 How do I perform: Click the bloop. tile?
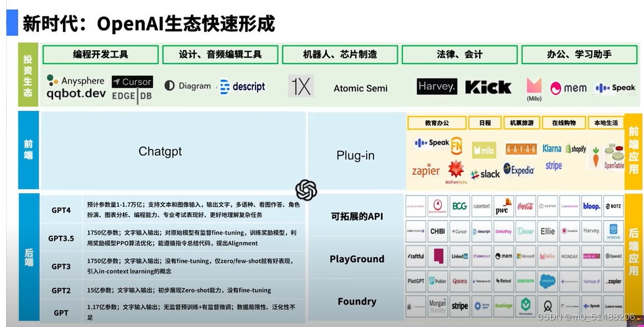point(592,206)
